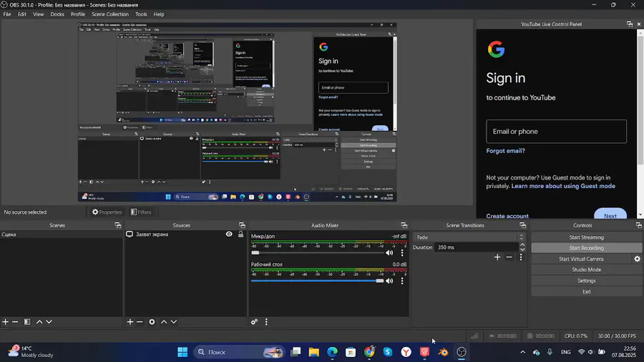The width and height of the screenshot is (644, 362).
Task: Toggle Start Virtual Camera
Action: coord(581,259)
